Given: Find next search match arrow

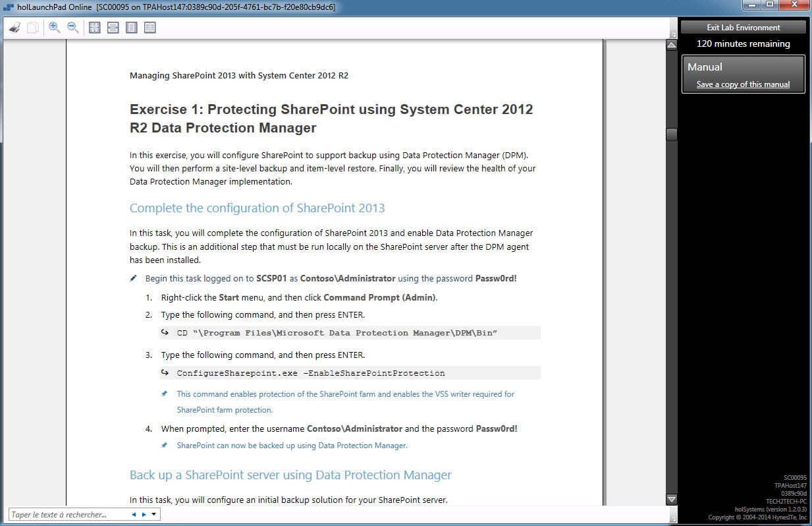Looking at the screenshot, I should tap(144, 514).
